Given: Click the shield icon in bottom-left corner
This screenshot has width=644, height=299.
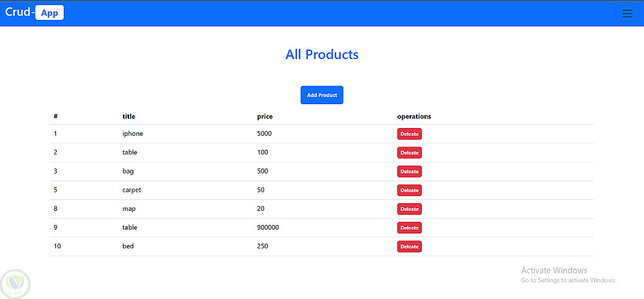Looking at the screenshot, I should (14, 283).
